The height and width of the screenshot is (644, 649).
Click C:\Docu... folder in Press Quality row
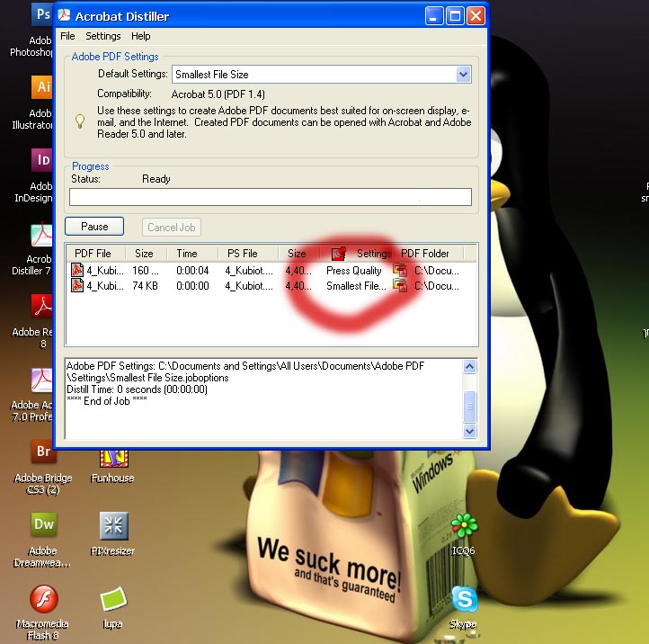coord(437,271)
